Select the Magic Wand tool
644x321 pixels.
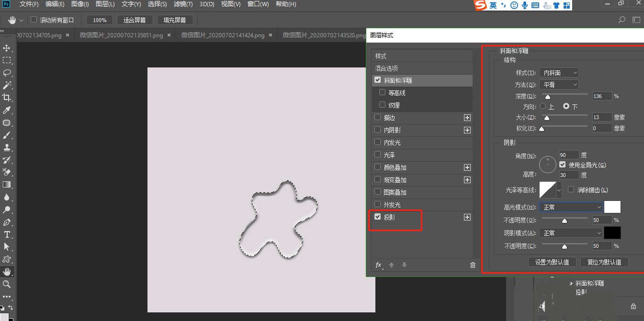pos(7,85)
